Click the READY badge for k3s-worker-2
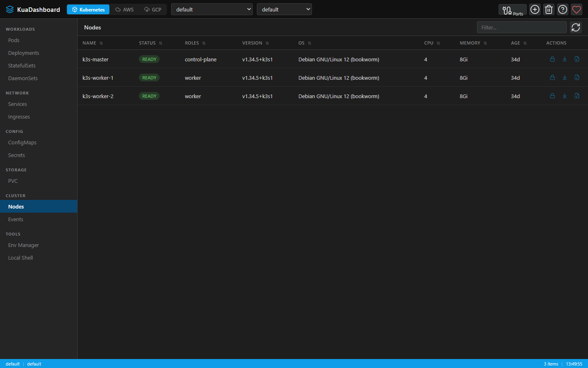 click(149, 96)
